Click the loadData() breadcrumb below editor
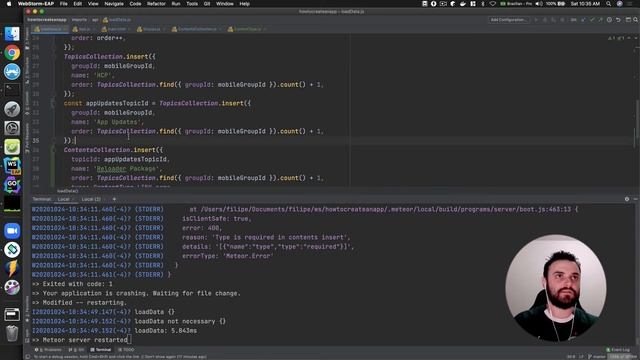Screen dimensions: 640x360 [67, 191]
